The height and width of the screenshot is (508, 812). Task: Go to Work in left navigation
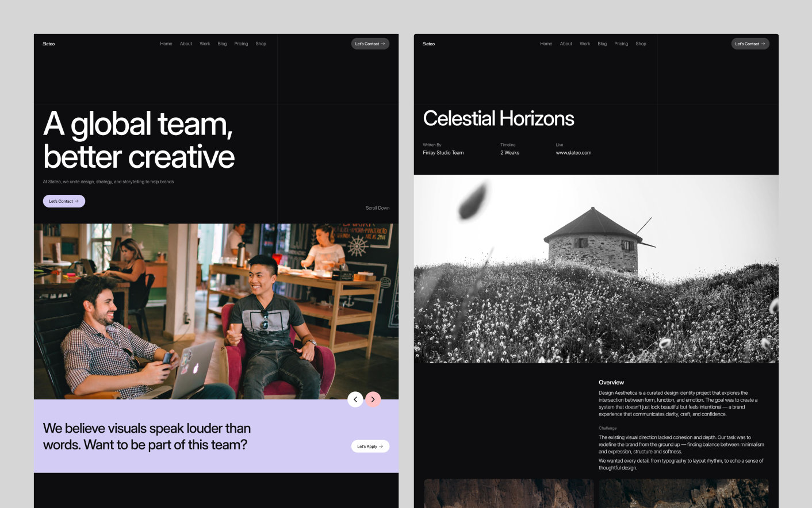pos(205,44)
